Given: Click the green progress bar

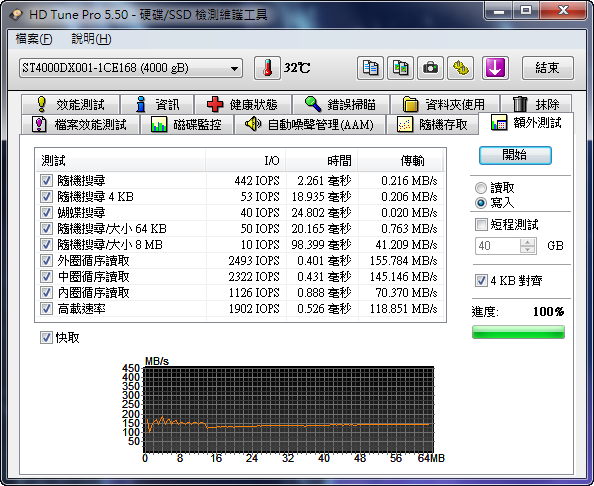Looking at the screenshot, I should click(518, 332).
